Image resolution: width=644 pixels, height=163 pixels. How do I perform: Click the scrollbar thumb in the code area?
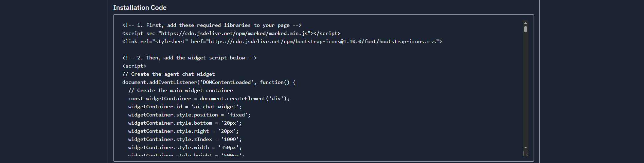click(525, 29)
